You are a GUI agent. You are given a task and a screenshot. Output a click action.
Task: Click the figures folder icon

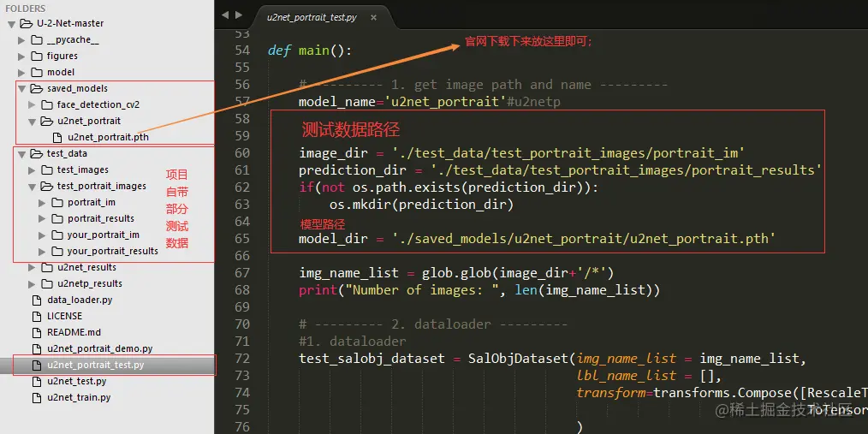click(37, 56)
